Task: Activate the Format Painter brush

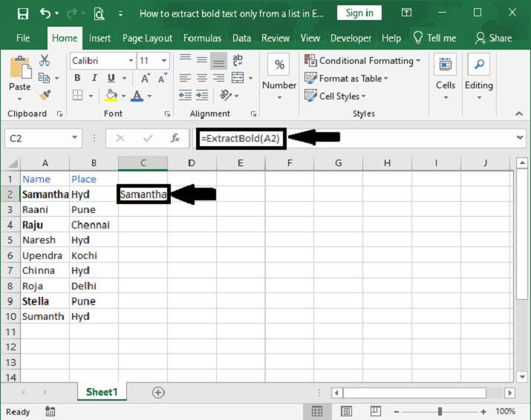Action: [45, 95]
